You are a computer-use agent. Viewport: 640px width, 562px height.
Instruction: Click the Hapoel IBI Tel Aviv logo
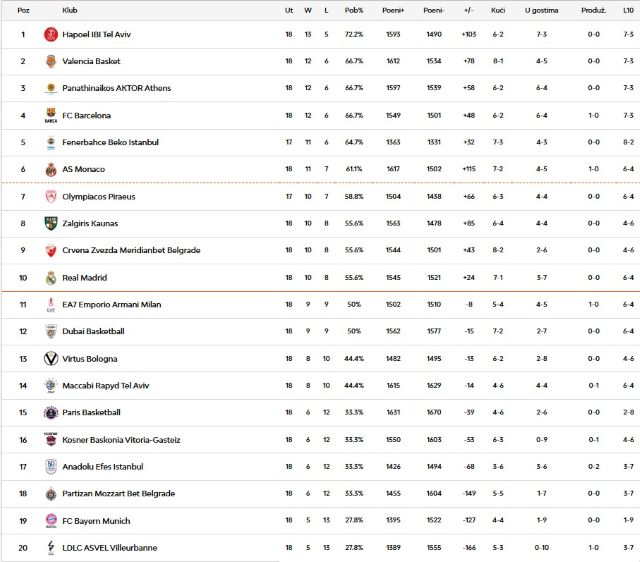click(x=51, y=34)
